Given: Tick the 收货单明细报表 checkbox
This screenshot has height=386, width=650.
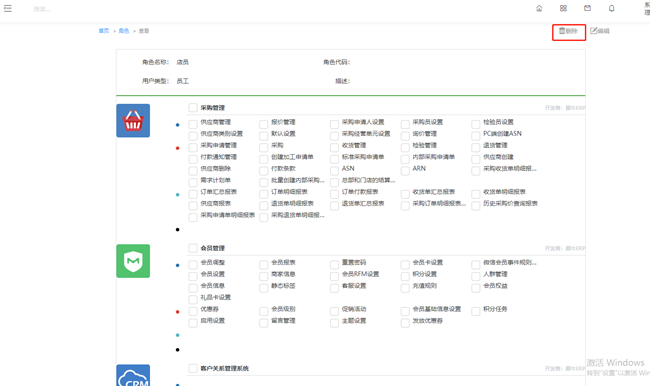Looking at the screenshot, I should 475,194.
